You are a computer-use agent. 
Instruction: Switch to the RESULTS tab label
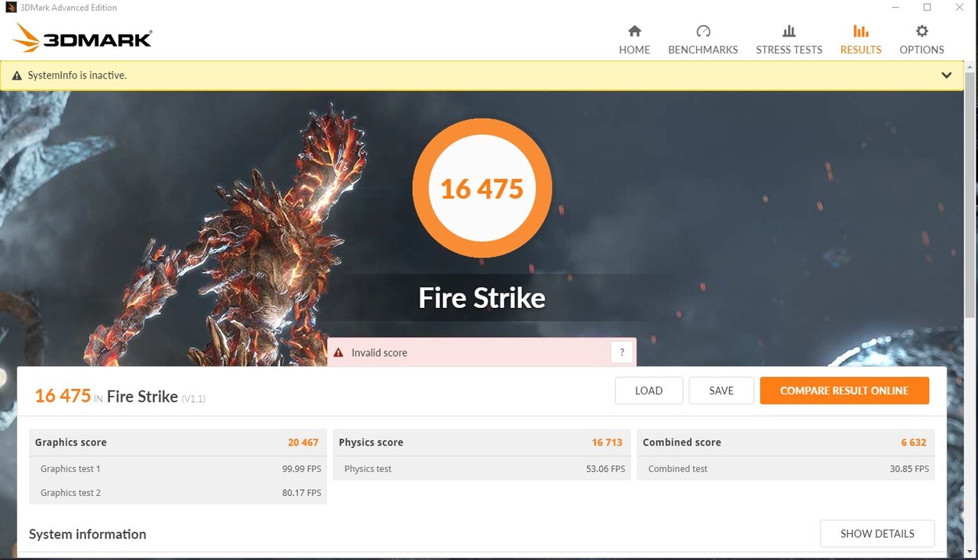coord(860,50)
